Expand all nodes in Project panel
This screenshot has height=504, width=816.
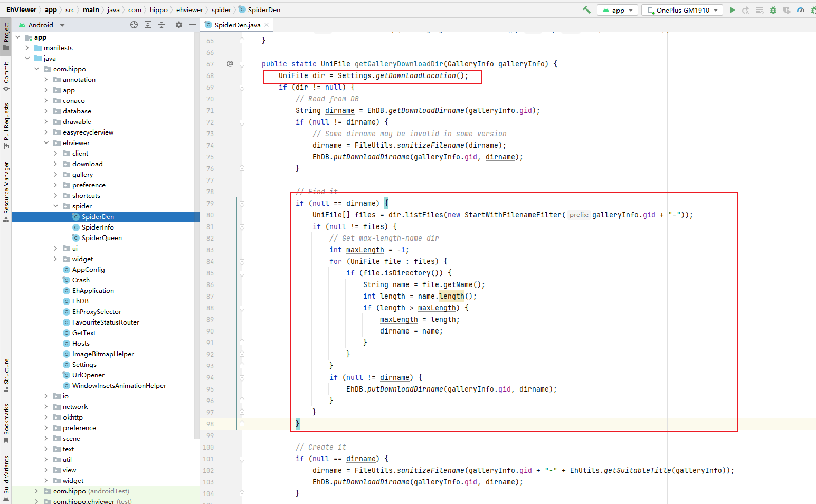pos(148,25)
